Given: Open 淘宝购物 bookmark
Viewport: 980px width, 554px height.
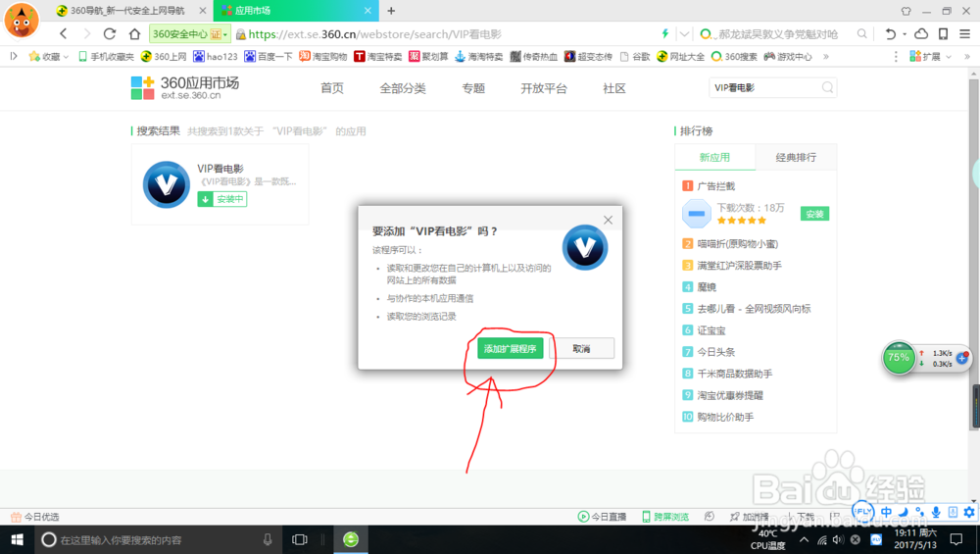Looking at the screenshot, I should (322, 56).
